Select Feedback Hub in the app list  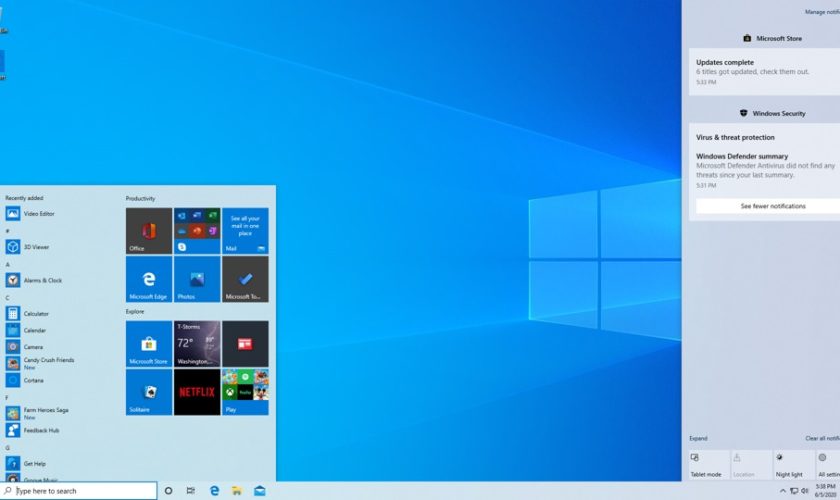click(x=41, y=430)
